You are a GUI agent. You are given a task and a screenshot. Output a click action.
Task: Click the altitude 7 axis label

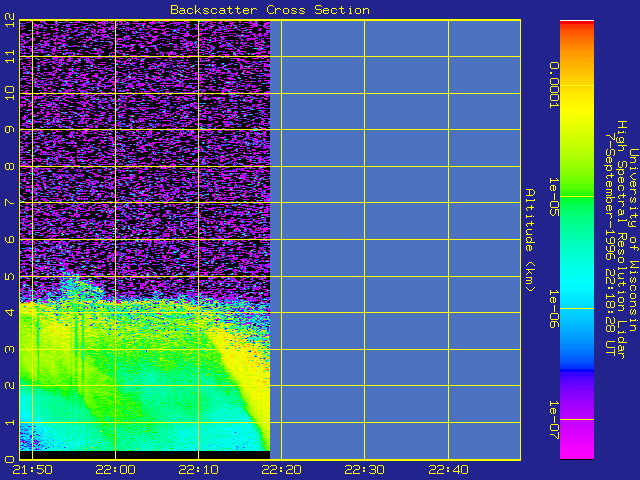(x=10, y=202)
